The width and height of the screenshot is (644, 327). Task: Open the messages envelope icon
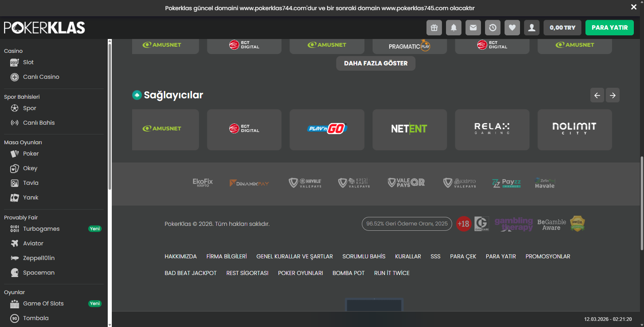click(x=473, y=28)
